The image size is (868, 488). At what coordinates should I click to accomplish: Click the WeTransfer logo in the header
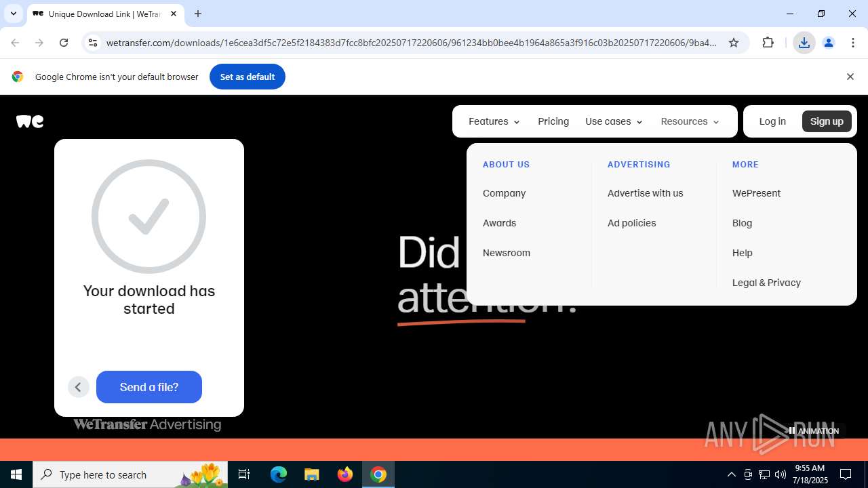click(x=30, y=121)
